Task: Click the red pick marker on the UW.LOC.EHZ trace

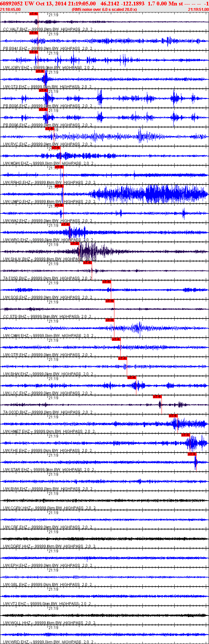Action: (132, 378)
